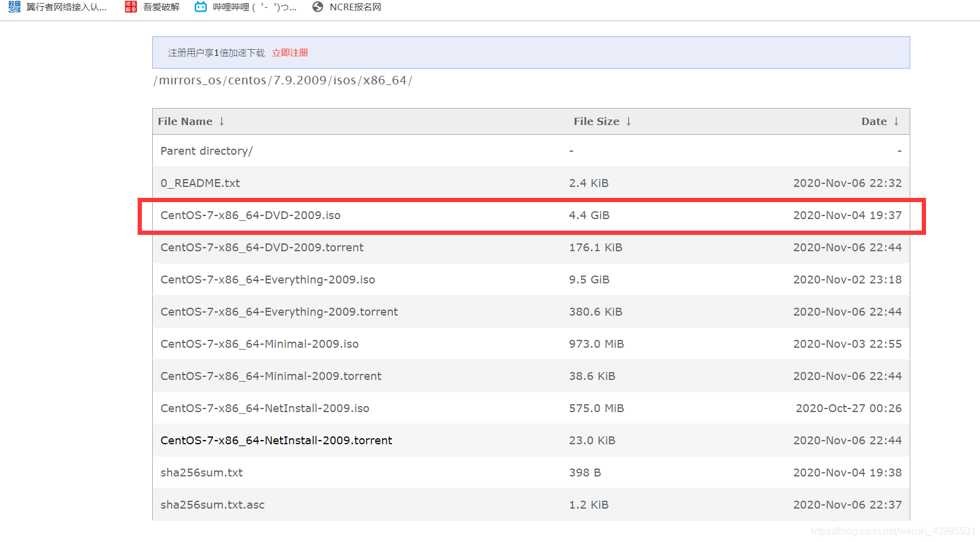Click the 4.4 GiB size cell

click(x=589, y=215)
